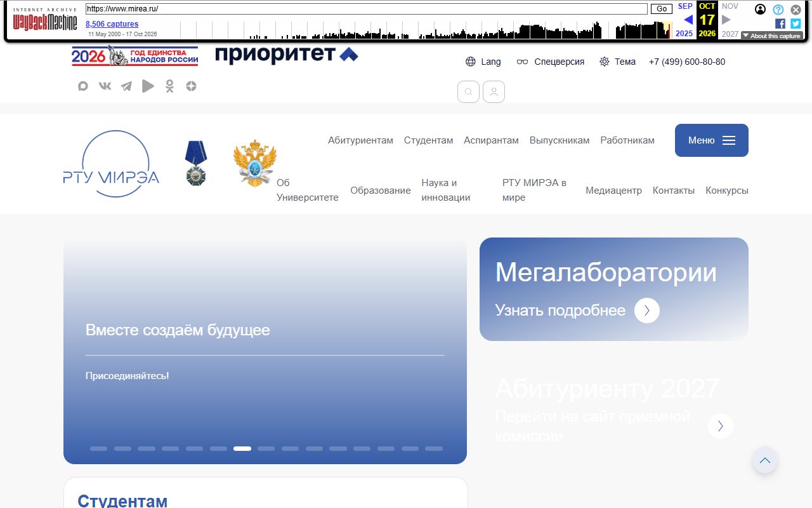
Task: Click the Вместе создаём будущее banner slide
Action: point(265,351)
